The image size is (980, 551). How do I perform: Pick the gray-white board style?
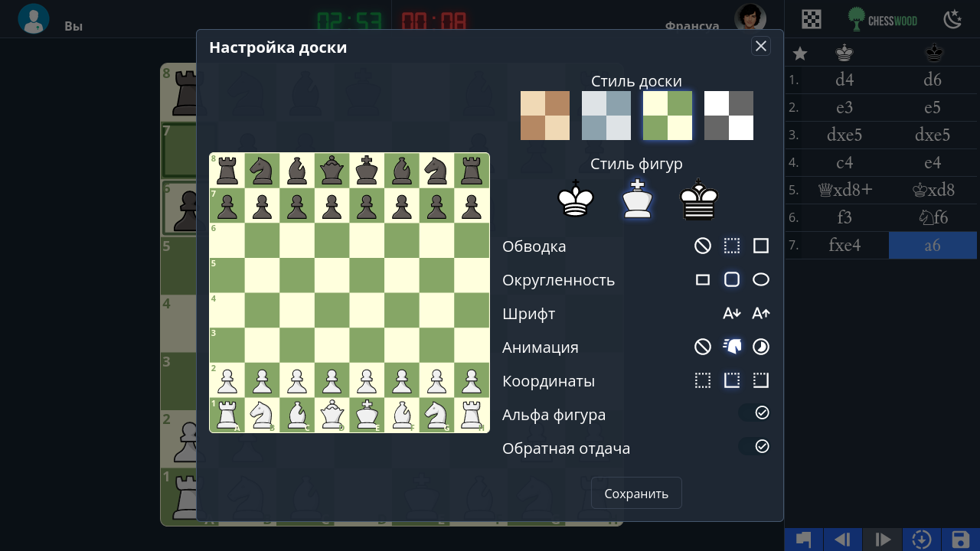(x=728, y=116)
